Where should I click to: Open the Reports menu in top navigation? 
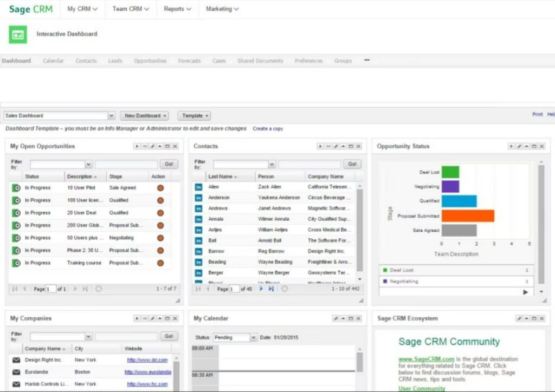[x=177, y=9]
